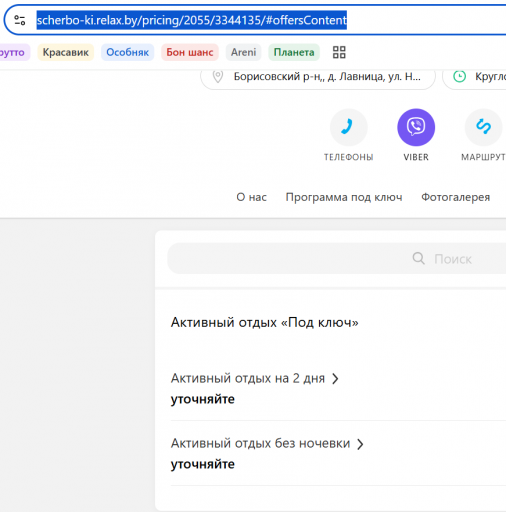Click уточняйте under Активный отдых на 2 дня
The image size is (506, 512).
tap(203, 399)
